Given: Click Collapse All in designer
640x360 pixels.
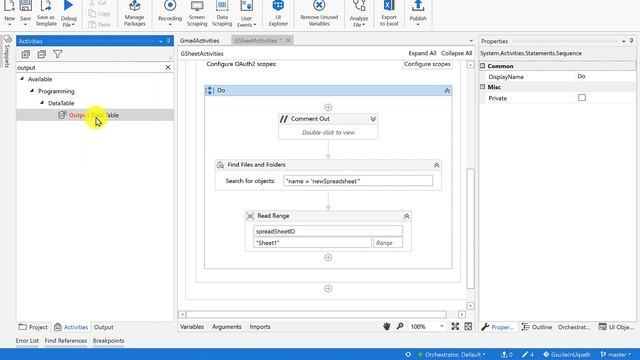Looking at the screenshot, I should [456, 53].
